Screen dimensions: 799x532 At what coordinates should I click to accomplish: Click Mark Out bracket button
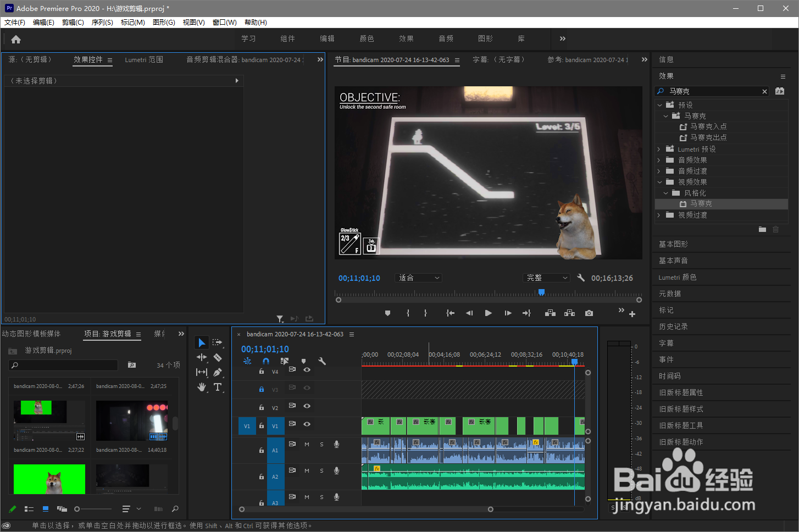[x=425, y=313]
